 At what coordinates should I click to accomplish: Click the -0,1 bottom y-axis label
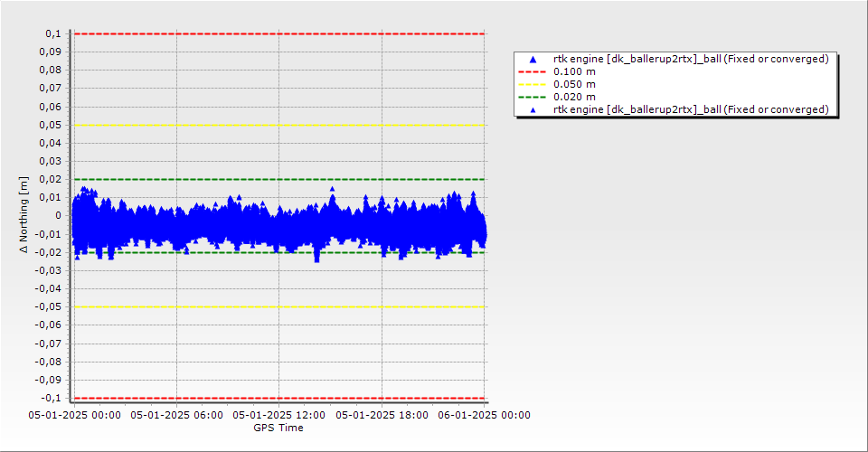pos(51,398)
